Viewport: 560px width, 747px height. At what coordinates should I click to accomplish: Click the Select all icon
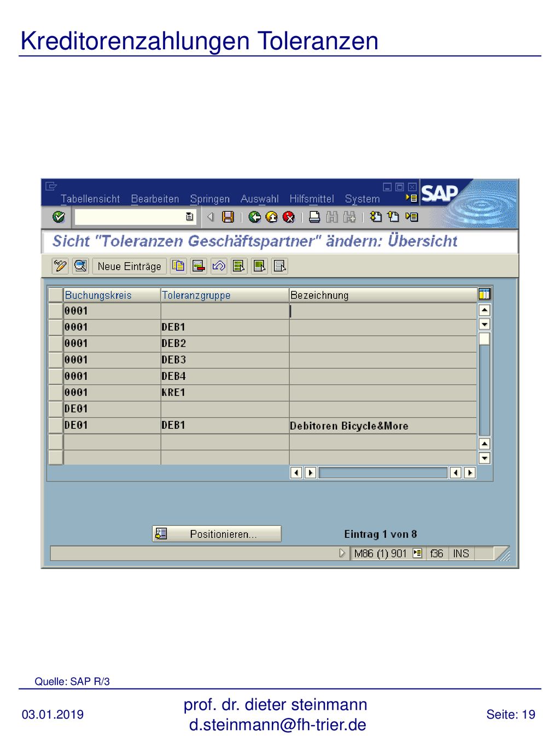pos(240,266)
